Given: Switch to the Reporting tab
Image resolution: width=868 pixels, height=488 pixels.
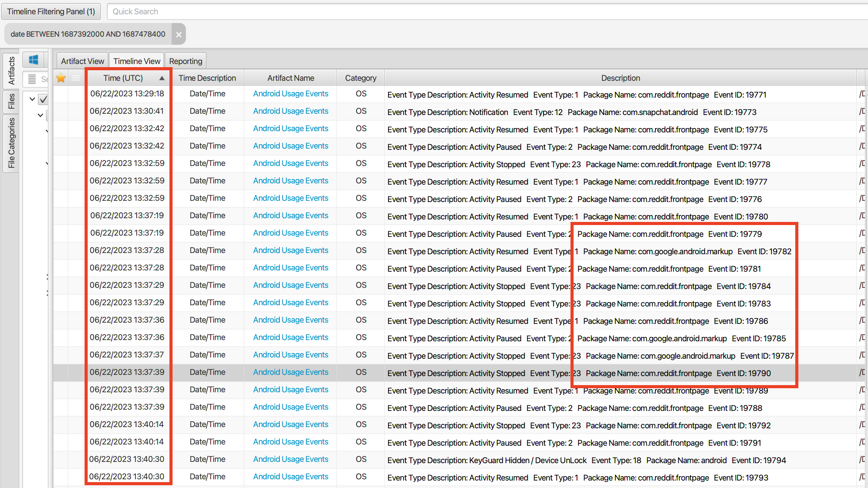Looking at the screenshot, I should point(186,61).
